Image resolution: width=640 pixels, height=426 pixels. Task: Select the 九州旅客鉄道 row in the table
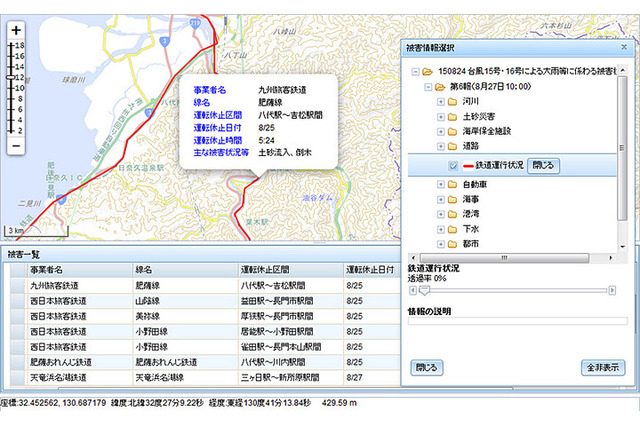tap(204, 286)
